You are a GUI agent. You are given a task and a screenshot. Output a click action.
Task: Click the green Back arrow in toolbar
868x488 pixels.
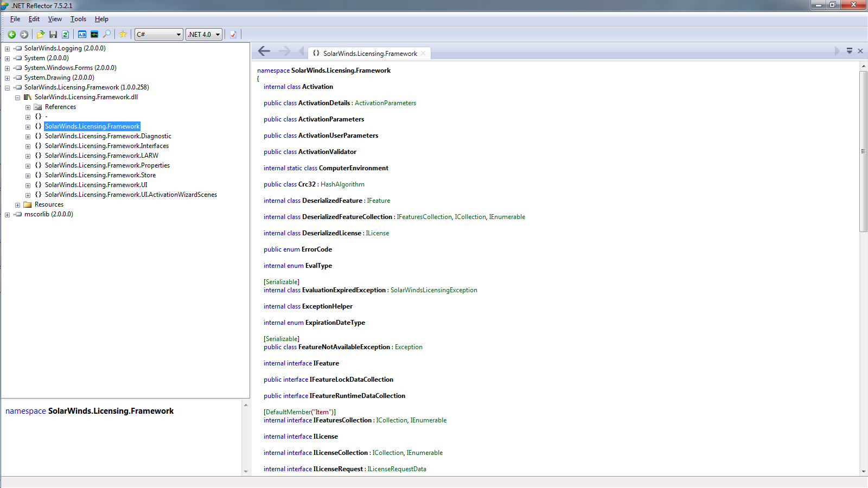[11, 34]
